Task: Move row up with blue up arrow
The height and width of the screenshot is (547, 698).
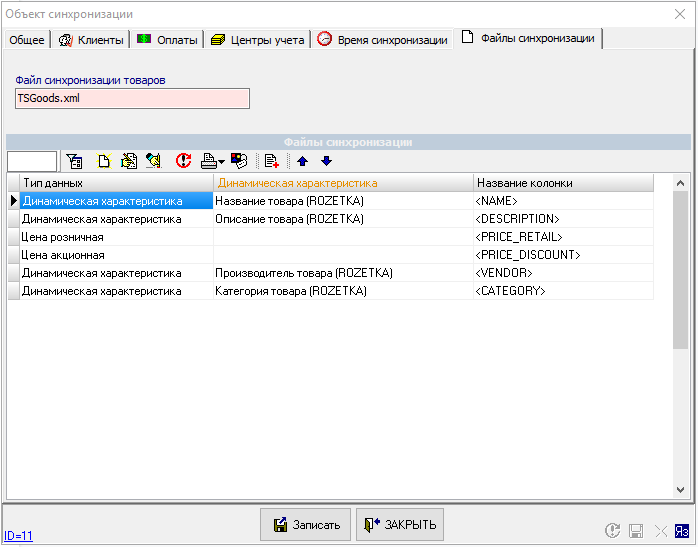Action: point(303,161)
